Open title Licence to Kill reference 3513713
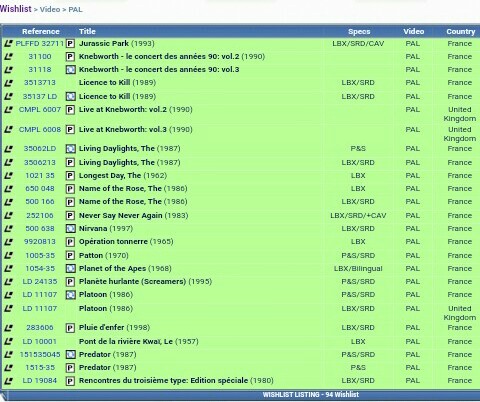The width and height of the screenshot is (480, 402). (104, 83)
